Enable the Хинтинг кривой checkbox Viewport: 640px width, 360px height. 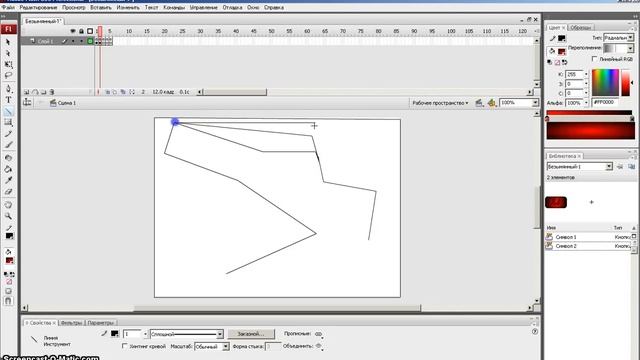tap(124, 346)
